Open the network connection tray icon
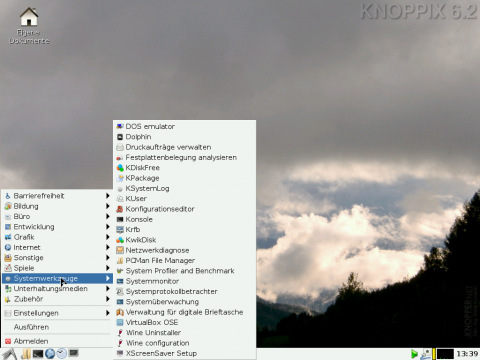This screenshot has width=480, height=360. 425,354
